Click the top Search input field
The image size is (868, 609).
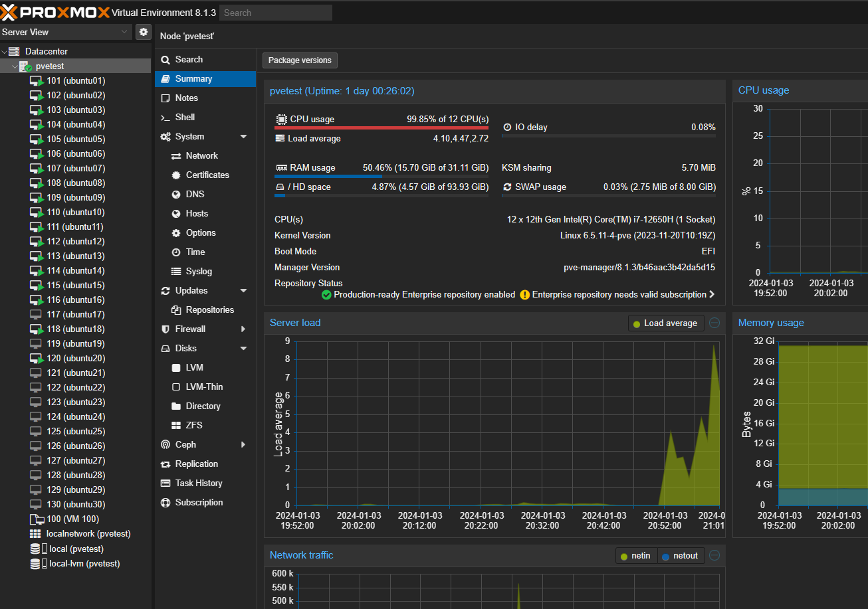[x=275, y=13]
